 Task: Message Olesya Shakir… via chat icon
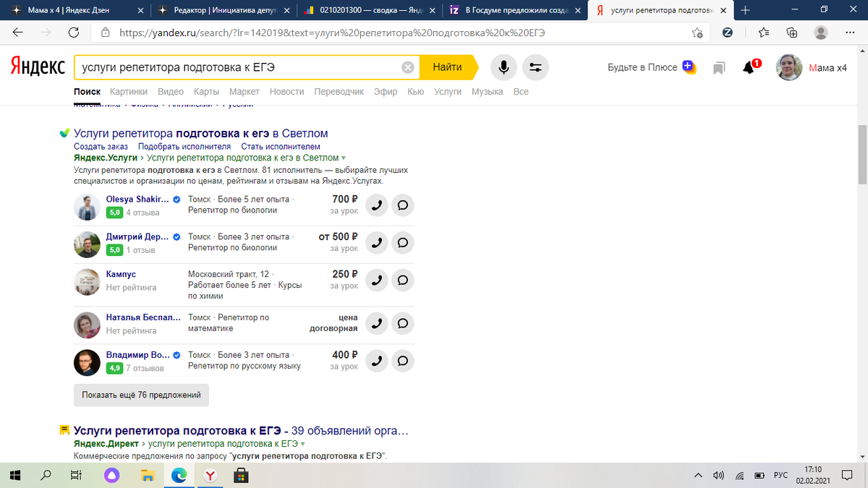tap(403, 205)
